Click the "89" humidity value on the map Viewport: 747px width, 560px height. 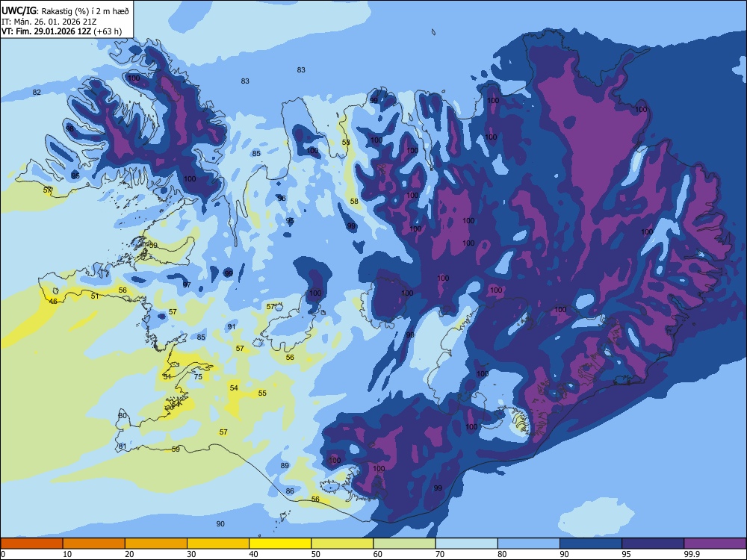285,466
